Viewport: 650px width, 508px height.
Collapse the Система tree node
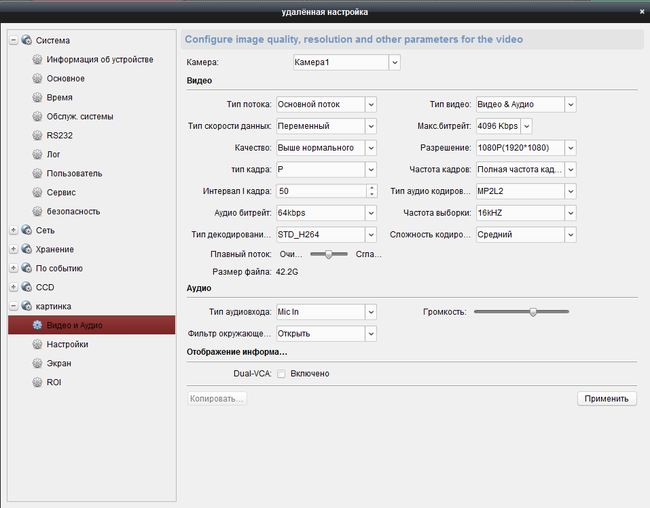(14, 40)
